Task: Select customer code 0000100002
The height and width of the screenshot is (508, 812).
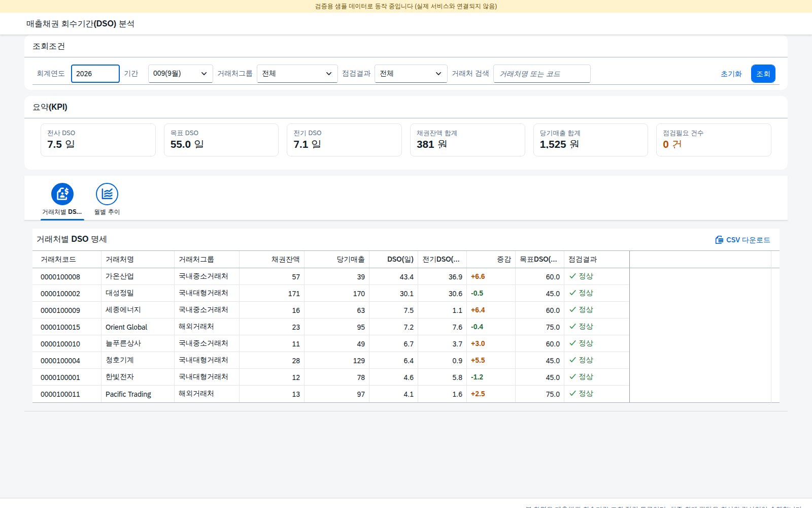Action: pos(60,294)
